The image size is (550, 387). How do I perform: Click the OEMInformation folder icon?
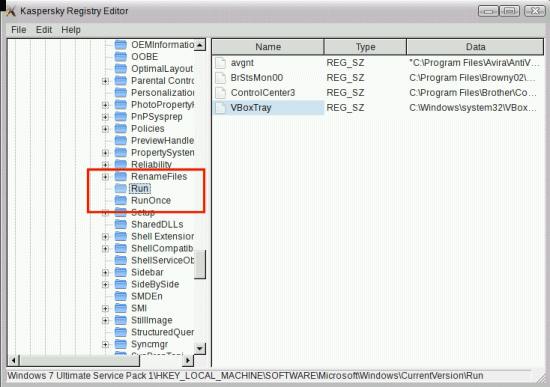coord(121,45)
